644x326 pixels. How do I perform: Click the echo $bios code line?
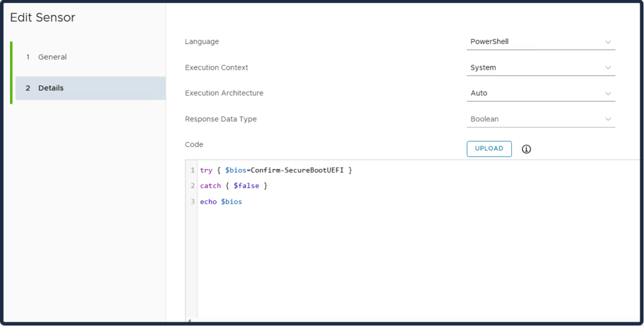(221, 202)
